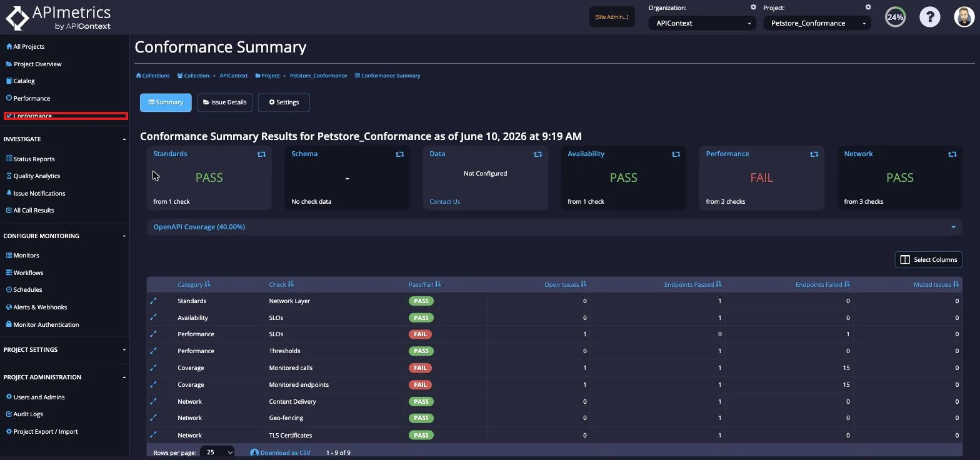The width and height of the screenshot is (980, 460).
Task: Expand Performance Thresholds row
Action: pos(153,351)
